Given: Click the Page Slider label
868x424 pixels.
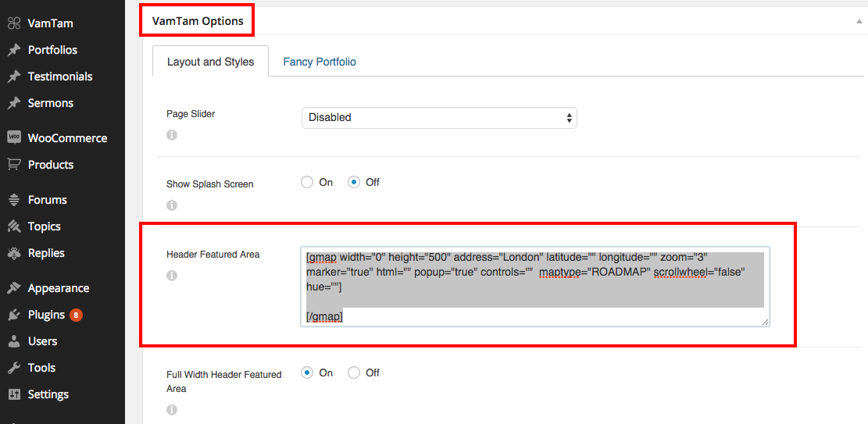Looking at the screenshot, I should point(191,114).
